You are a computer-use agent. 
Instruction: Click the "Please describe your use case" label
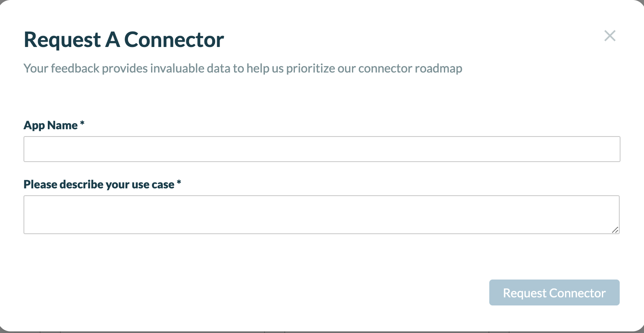click(99, 184)
